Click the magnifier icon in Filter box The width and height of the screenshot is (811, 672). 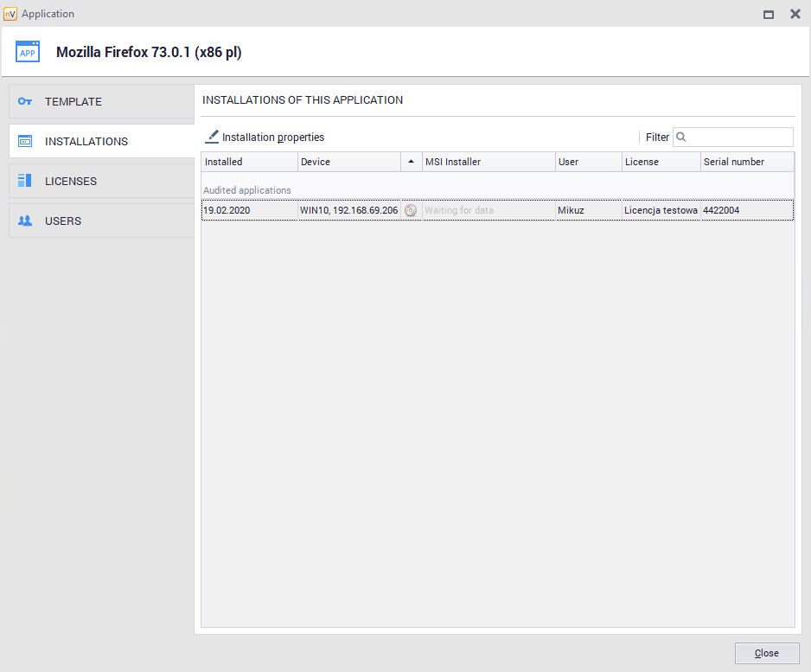pyautogui.click(x=681, y=137)
